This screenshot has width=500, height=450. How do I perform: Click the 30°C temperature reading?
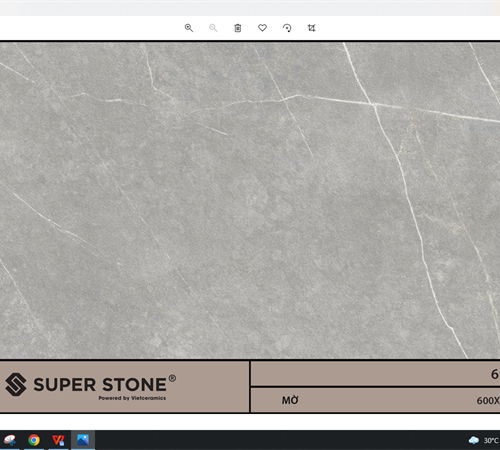pyautogui.click(x=491, y=441)
